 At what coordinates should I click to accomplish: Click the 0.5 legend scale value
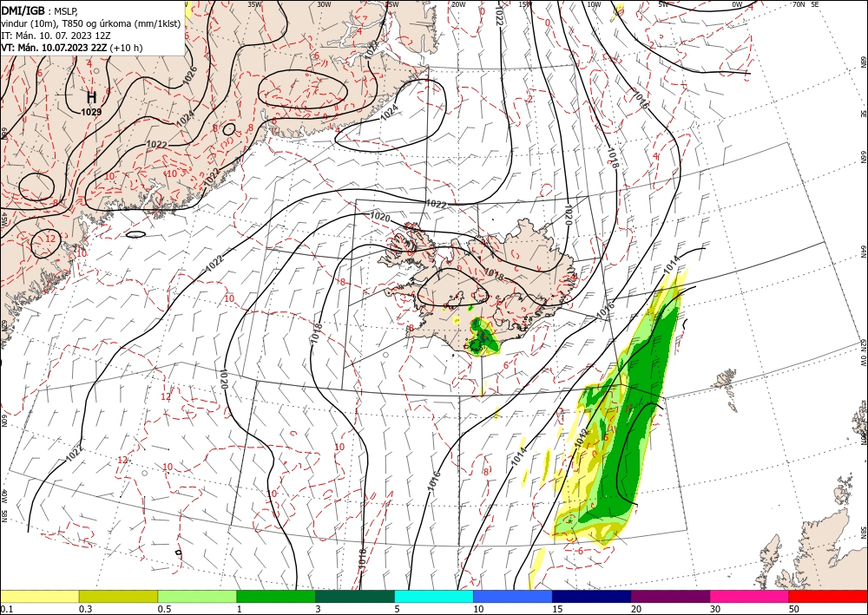click(164, 609)
